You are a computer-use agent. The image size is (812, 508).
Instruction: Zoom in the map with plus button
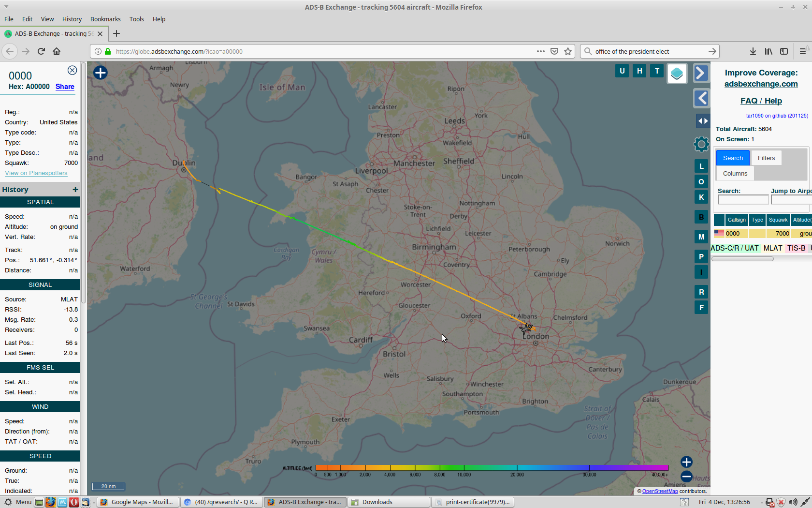click(686, 462)
